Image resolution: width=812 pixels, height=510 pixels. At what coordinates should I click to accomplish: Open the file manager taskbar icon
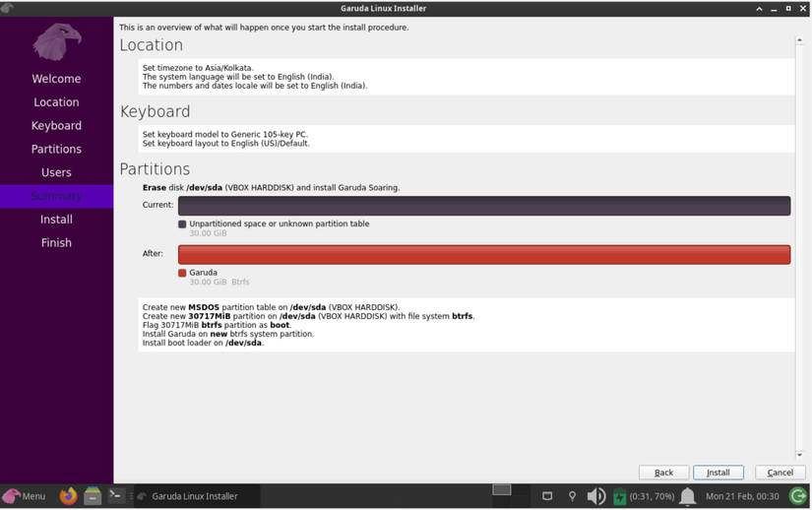[x=93, y=496]
